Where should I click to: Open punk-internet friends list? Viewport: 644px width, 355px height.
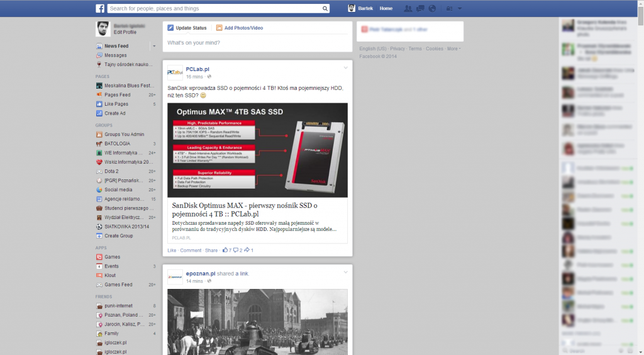click(x=118, y=306)
